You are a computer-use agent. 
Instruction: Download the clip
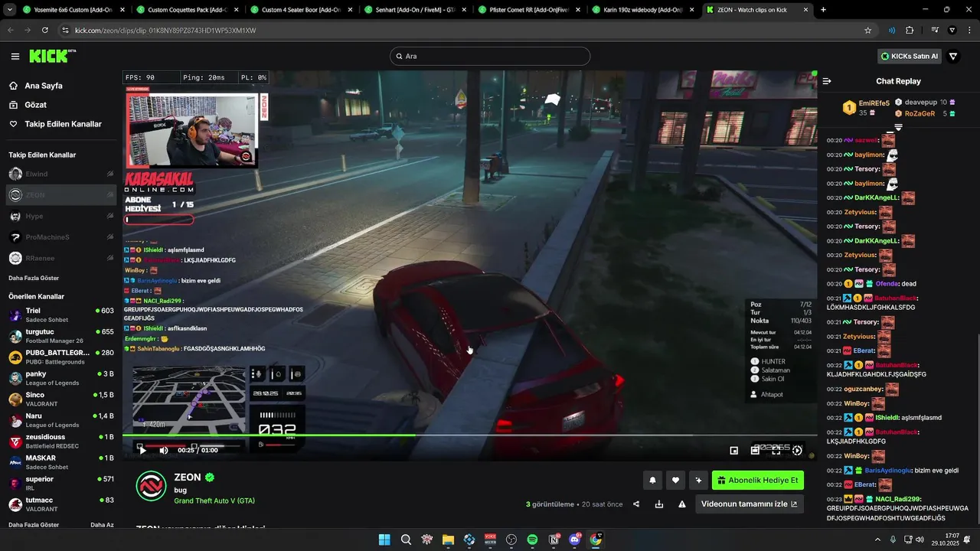[x=659, y=504]
